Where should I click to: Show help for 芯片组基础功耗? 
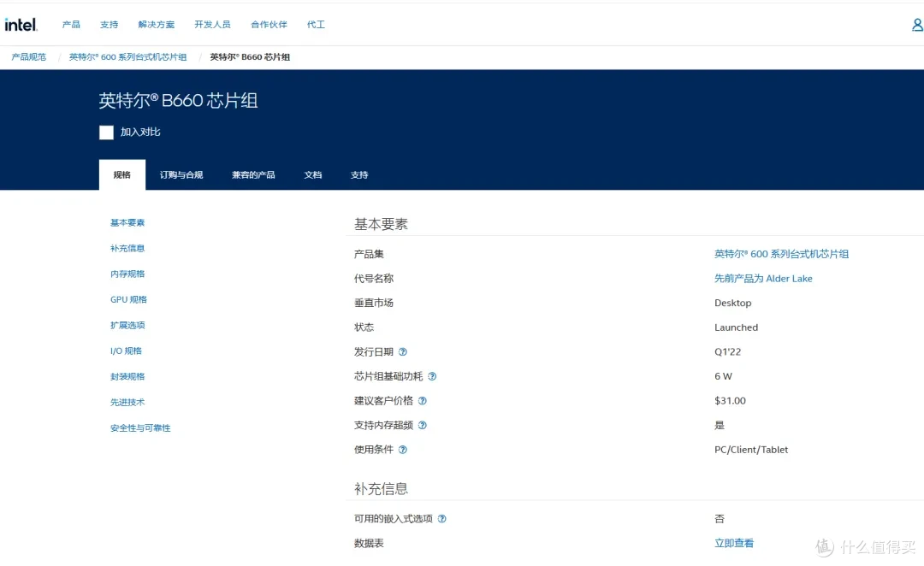[x=432, y=376]
